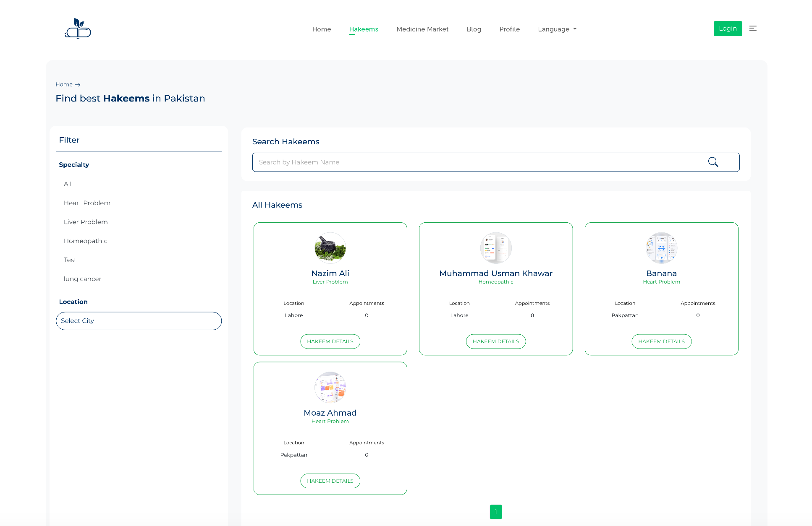Focus the Search by Hakeem Name field
812x526 pixels.
[x=479, y=162]
